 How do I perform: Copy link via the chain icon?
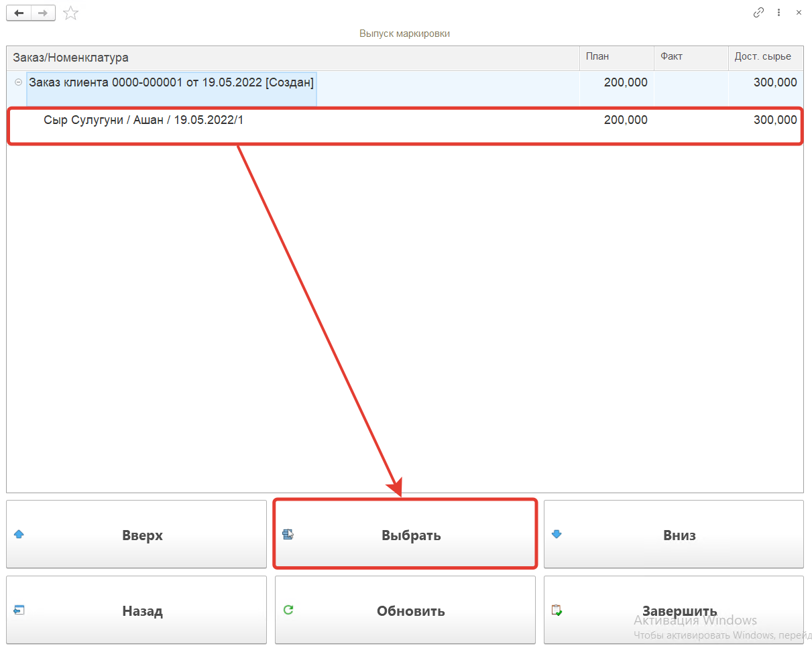click(758, 12)
